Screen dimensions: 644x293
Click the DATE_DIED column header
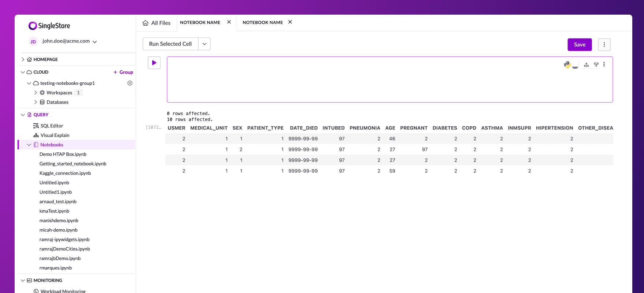tap(304, 128)
